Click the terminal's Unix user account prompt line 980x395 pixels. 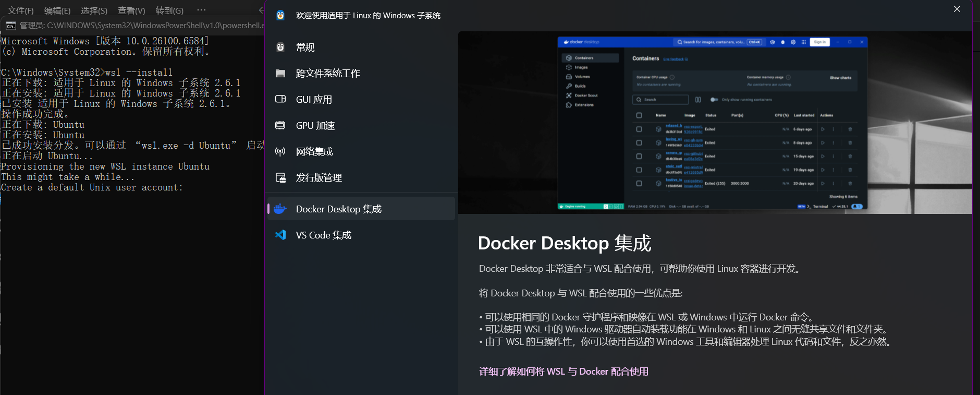[x=92, y=188]
